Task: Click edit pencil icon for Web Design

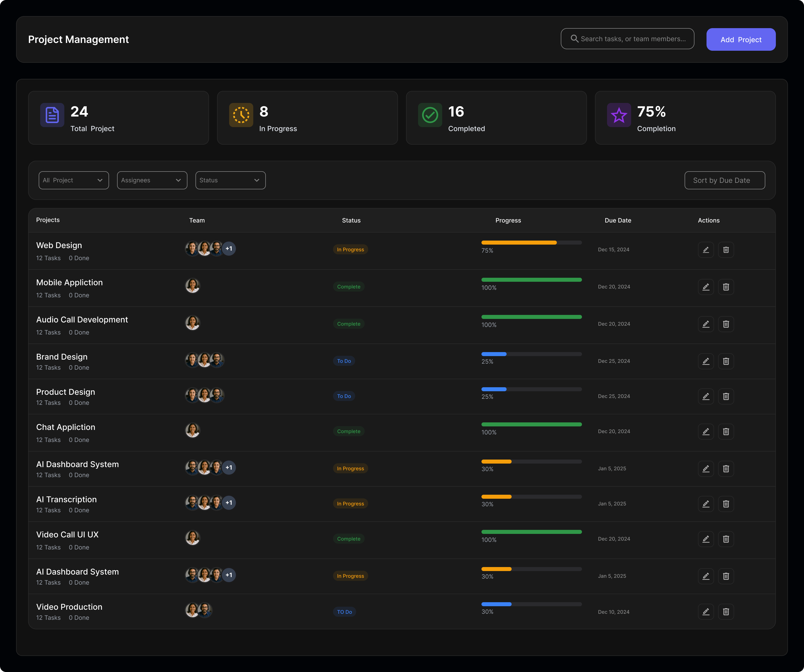Action: click(x=706, y=250)
